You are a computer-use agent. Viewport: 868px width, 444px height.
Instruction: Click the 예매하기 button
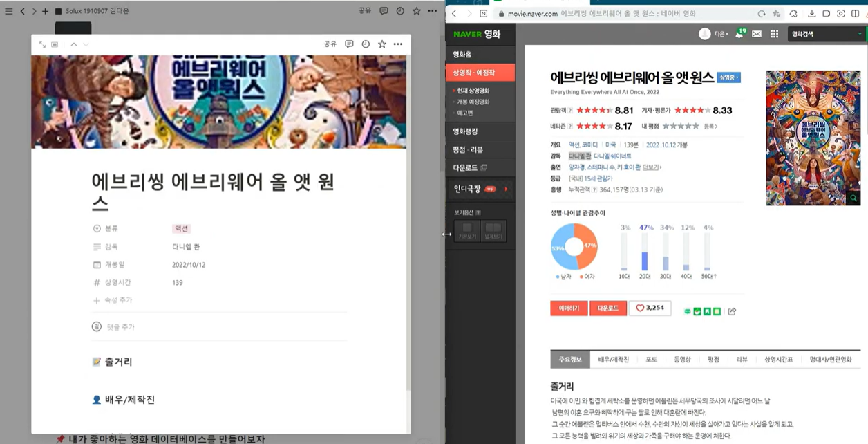tap(569, 308)
